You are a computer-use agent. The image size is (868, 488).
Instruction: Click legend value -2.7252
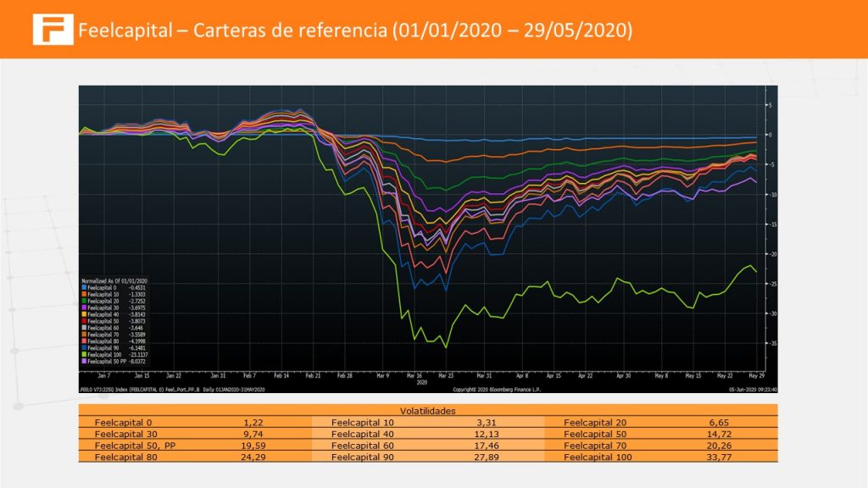coord(137,301)
